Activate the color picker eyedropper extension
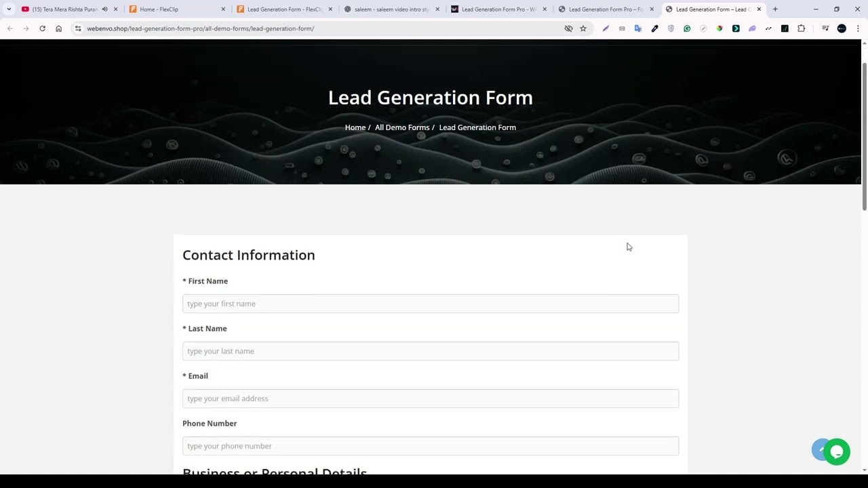868x488 pixels. point(654,28)
